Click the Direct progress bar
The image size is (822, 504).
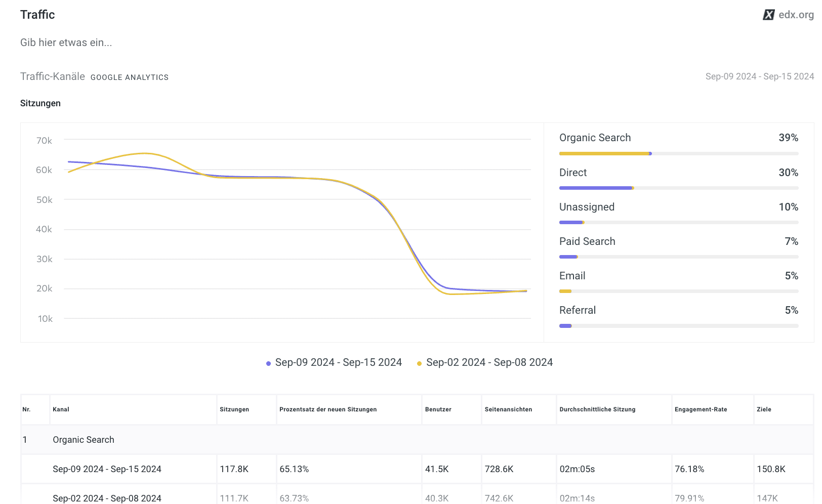(679, 188)
